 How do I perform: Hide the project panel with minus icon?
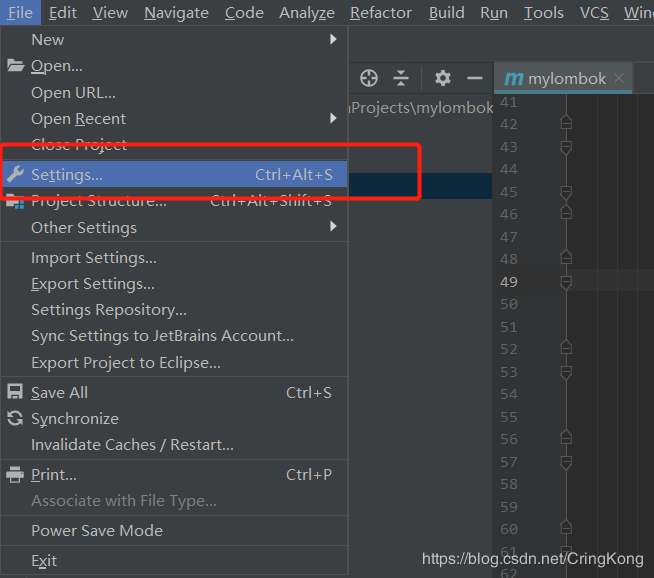point(475,78)
